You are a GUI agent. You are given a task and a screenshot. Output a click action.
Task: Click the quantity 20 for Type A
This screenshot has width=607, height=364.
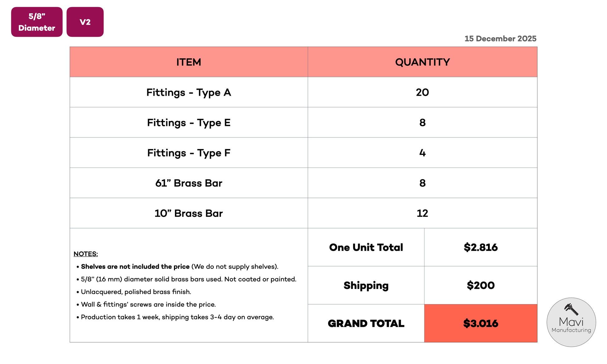pyautogui.click(x=422, y=92)
